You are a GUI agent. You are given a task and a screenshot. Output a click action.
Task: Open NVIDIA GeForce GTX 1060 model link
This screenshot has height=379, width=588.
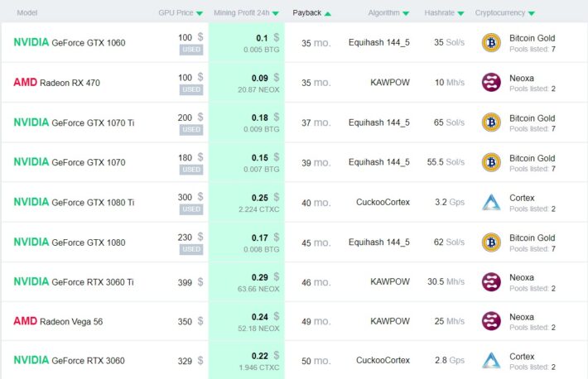click(70, 42)
